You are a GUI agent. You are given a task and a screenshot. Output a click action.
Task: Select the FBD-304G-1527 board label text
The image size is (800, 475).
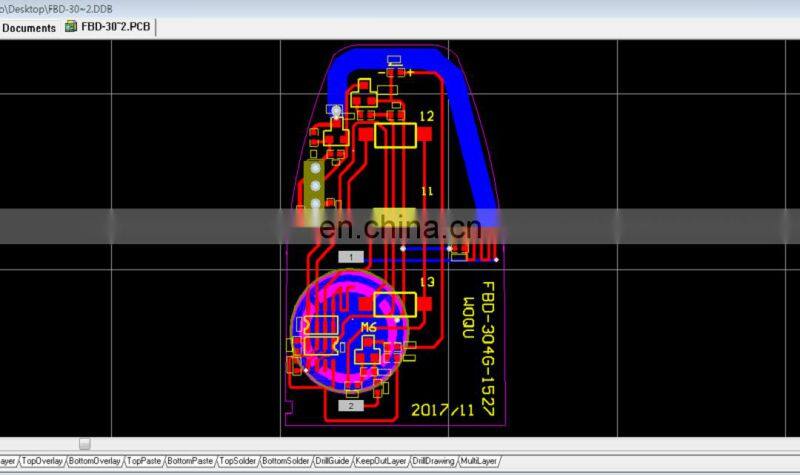point(489,342)
